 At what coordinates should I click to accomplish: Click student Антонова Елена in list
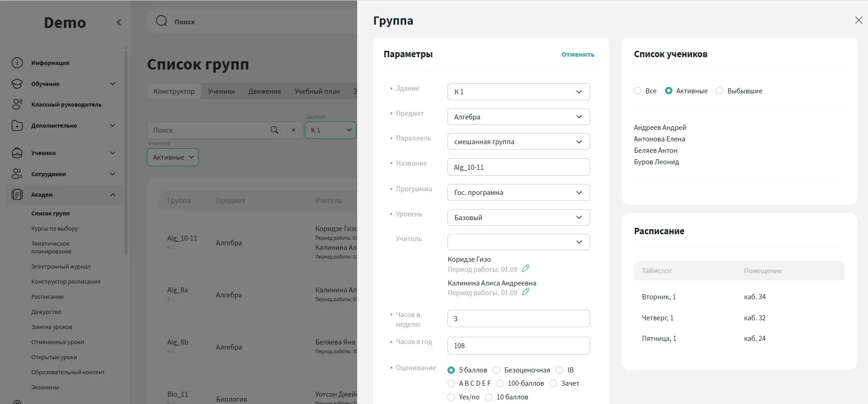point(659,139)
